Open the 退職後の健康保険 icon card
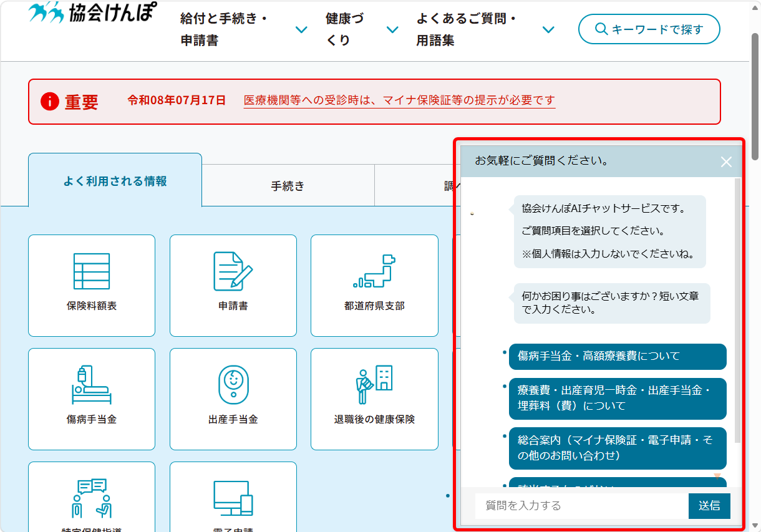The height and width of the screenshot is (532, 761). pos(374,399)
